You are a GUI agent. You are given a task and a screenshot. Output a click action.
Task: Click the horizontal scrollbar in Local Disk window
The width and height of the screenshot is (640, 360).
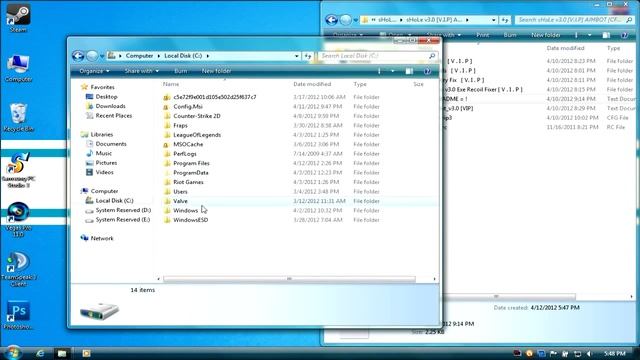[289, 279]
